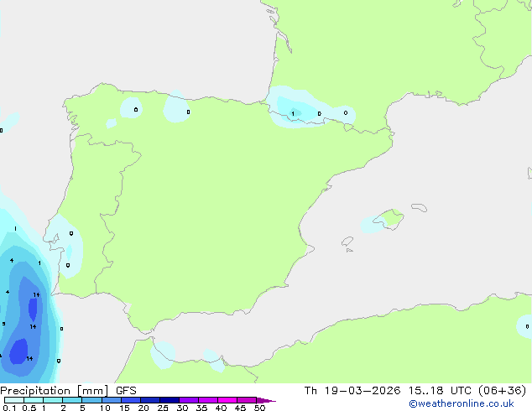
Task: Click the "GFS" model label
Action: 126,391
